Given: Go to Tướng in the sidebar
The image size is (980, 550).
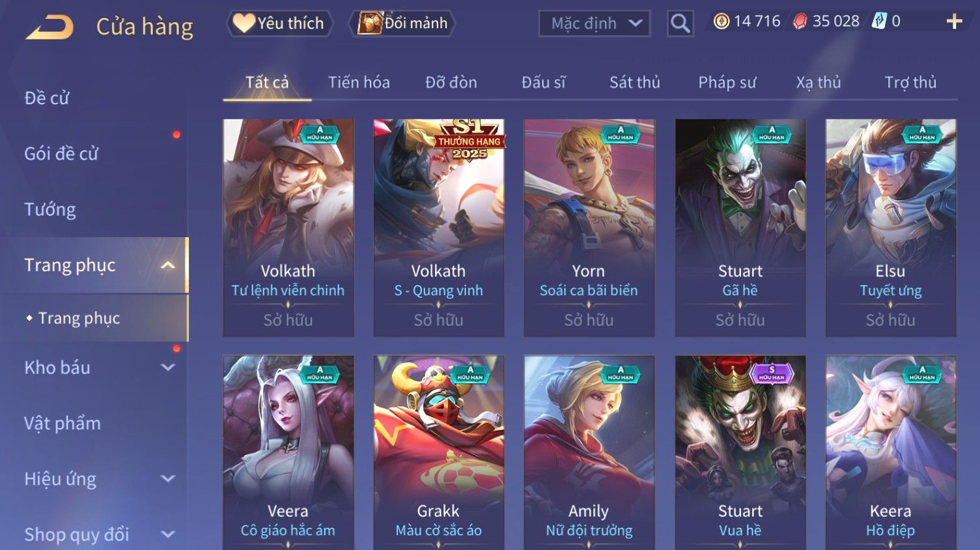Looking at the screenshot, I should click(x=50, y=209).
